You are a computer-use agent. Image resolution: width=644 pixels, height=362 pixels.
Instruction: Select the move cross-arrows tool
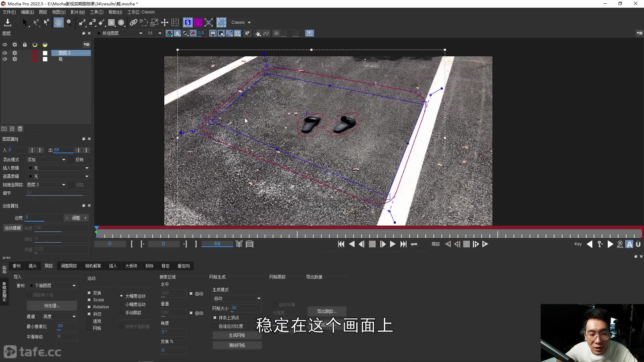(165, 22)
